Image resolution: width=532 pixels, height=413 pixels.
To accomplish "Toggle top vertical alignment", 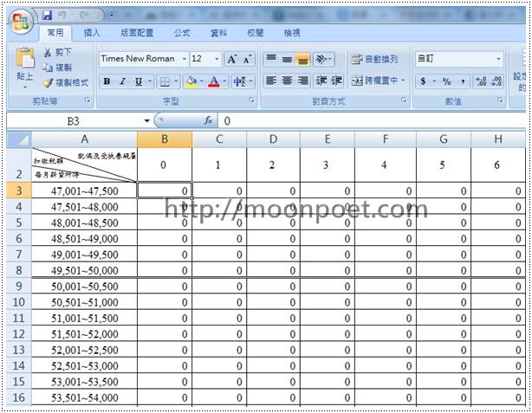I will 271,60.
